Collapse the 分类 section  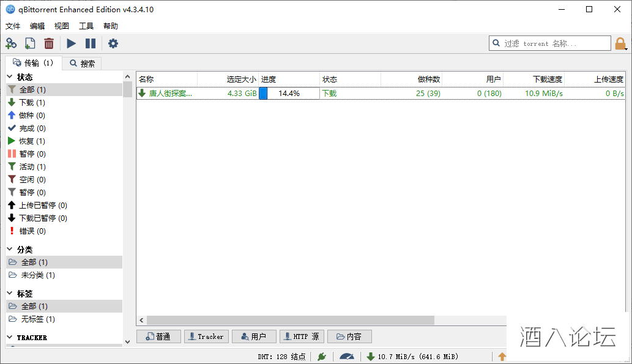(x=10, y=250)
